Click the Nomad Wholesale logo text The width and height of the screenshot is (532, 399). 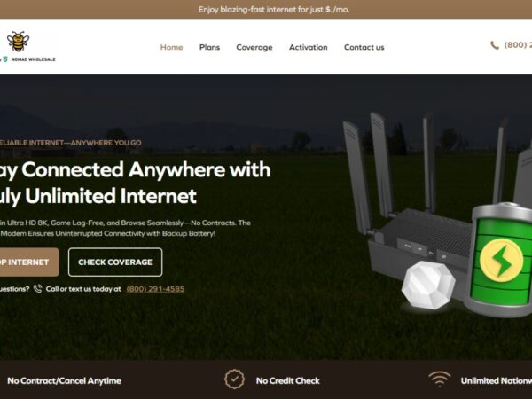34,59
